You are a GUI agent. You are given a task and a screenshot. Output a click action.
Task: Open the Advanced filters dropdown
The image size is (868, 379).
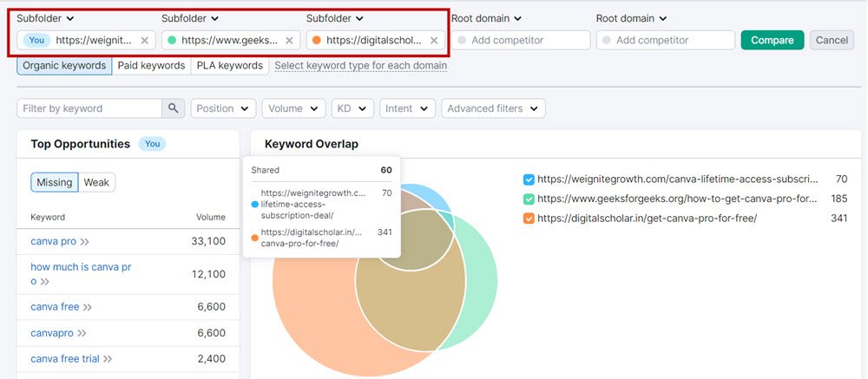click(x=492, y=108)
